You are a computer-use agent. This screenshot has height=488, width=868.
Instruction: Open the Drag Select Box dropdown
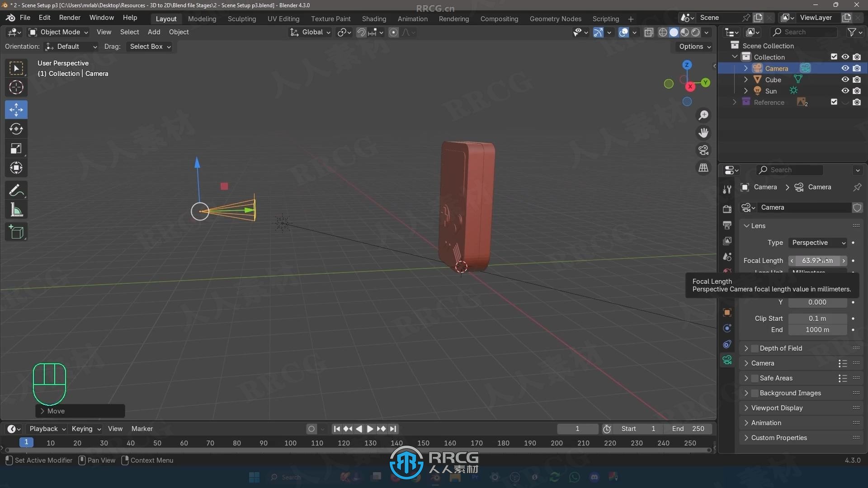[x=150, y=47]
